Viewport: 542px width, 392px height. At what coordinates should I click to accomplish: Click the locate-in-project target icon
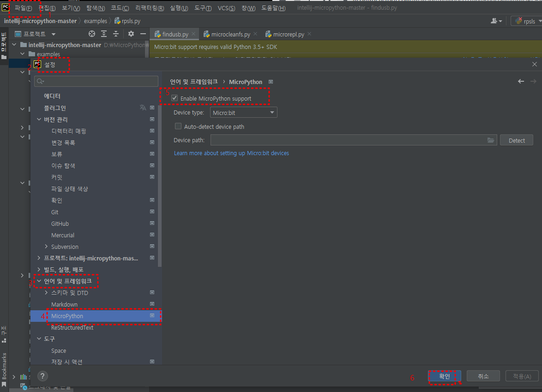(x=91, y=34)
